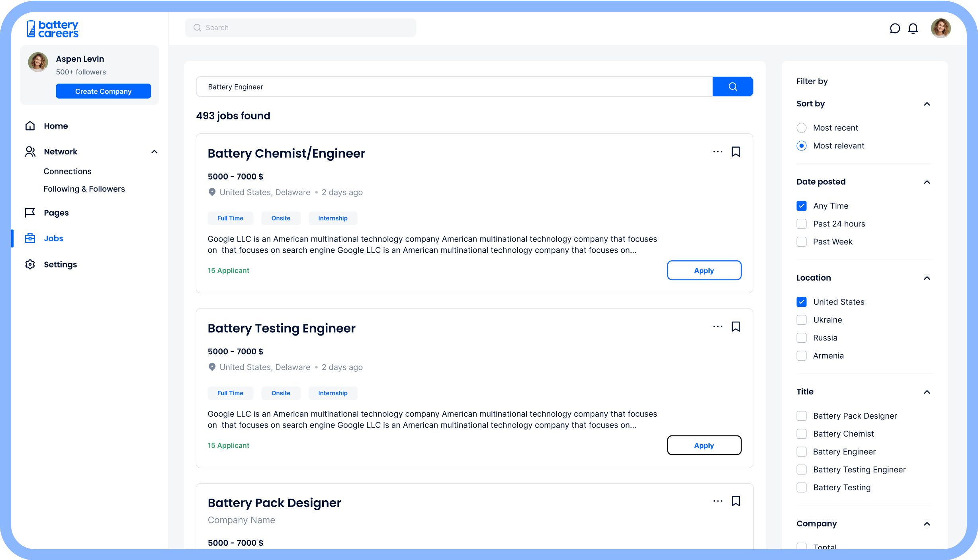978x560 pixels.
Task: Collapse the Location filter section
Action: coord(927,278)
